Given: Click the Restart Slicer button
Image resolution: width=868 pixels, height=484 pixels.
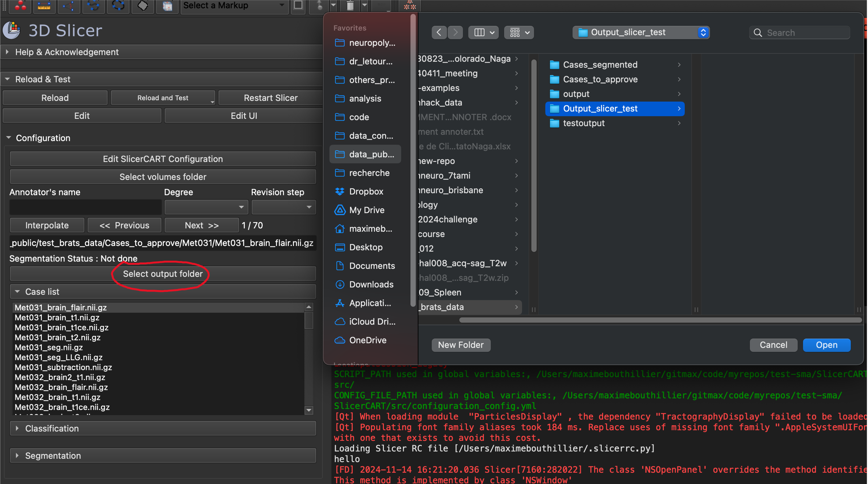Looking at the screenshot, I should (x=271, y=98).
